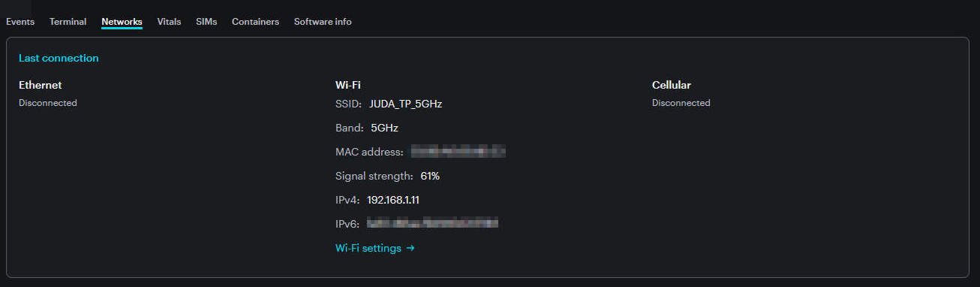Click Disconnected status under Cellular

coord(681,103)
